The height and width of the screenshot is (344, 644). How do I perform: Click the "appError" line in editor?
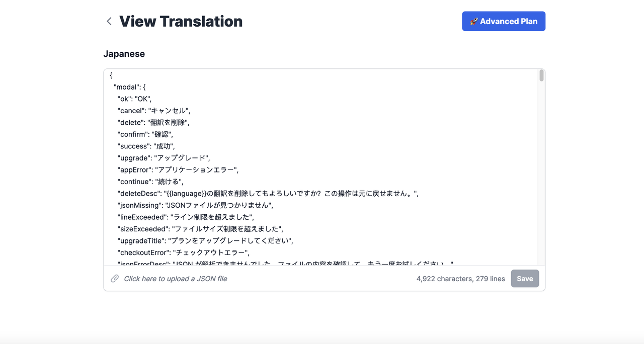pos(178,169)
